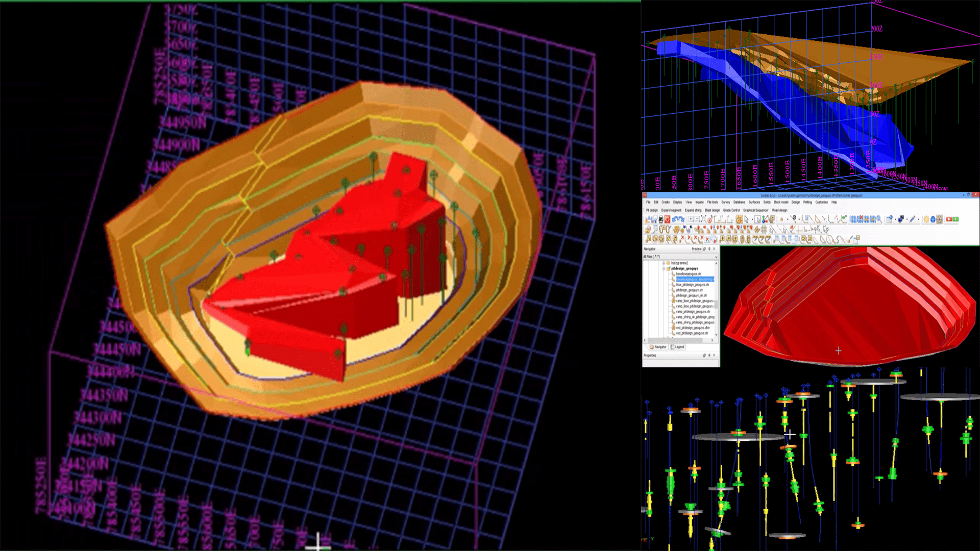Click the folder icon on the Navigator tab
The image size is (980, 551).
click(651, 346)
